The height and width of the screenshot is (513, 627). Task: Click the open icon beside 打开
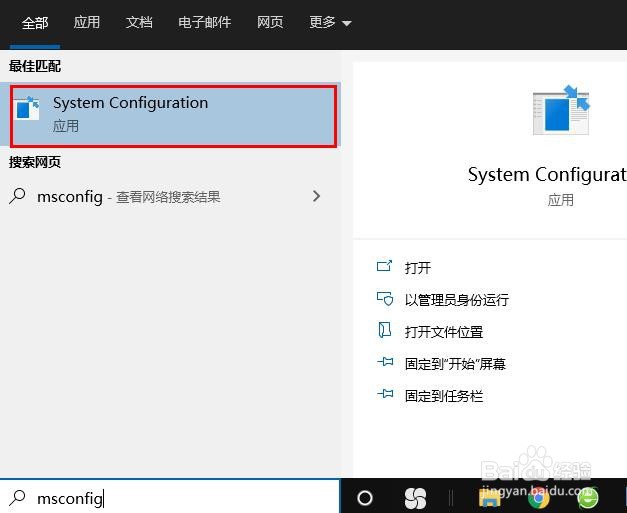[x=385, y=265]
